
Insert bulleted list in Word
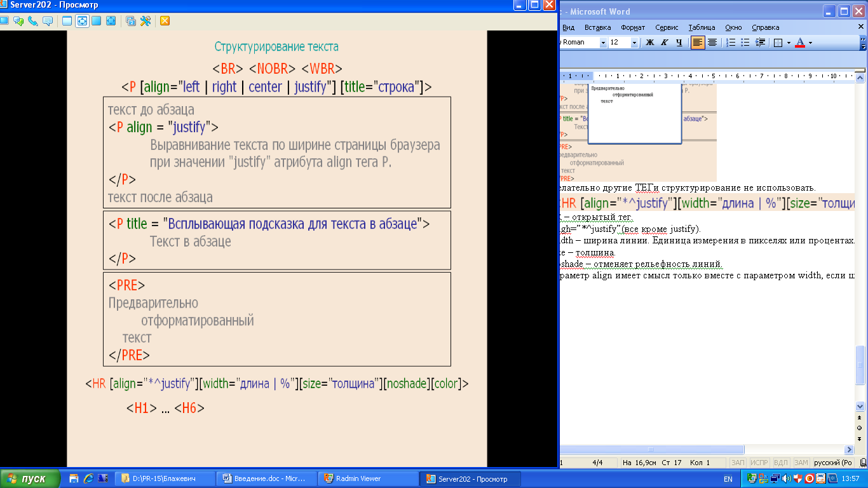click(x=745, y=43)
